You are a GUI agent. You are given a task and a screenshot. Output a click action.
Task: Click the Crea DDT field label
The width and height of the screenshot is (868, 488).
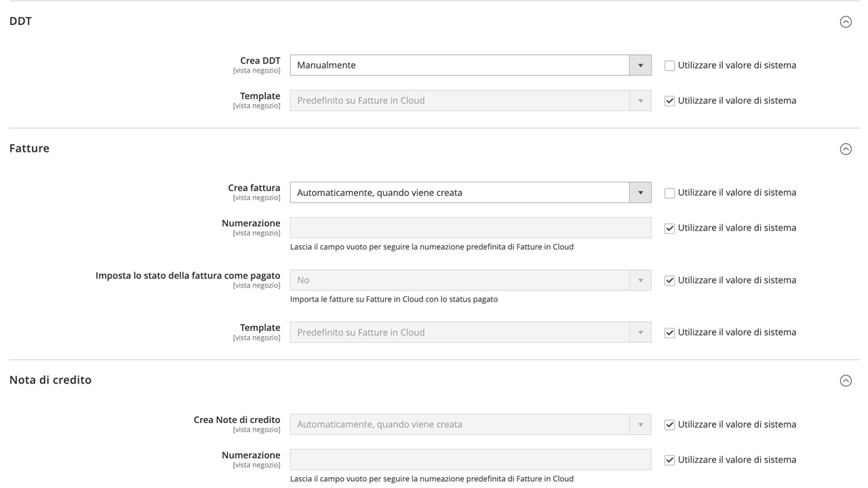tap(260, 60)
